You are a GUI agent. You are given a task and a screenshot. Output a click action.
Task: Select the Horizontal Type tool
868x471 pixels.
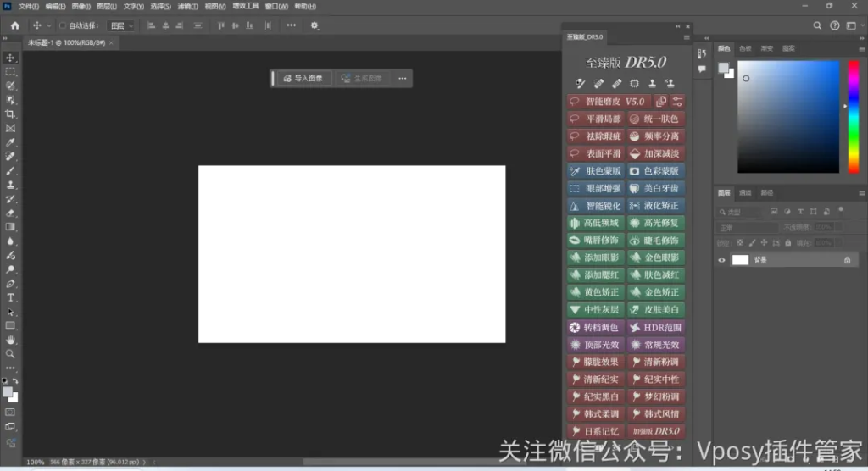tap(10, 298)
